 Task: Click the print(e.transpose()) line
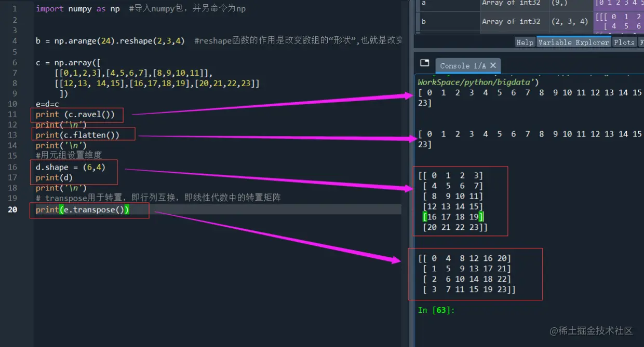(x=83, y=210)
